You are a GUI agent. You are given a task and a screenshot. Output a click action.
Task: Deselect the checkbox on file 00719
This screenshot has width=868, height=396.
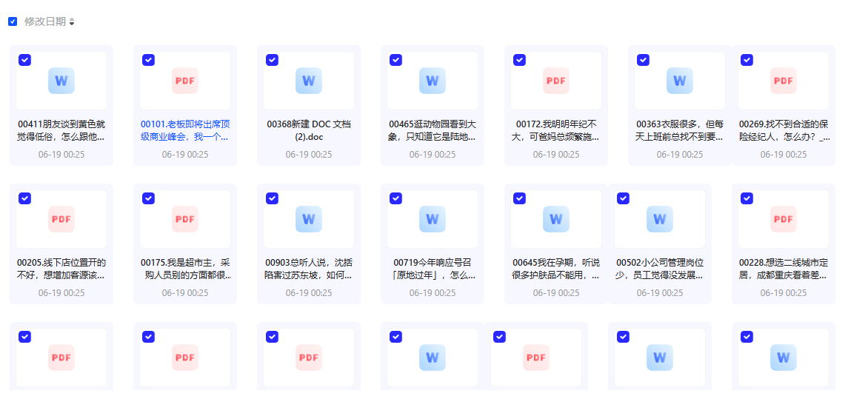click(x=395, y=198)
